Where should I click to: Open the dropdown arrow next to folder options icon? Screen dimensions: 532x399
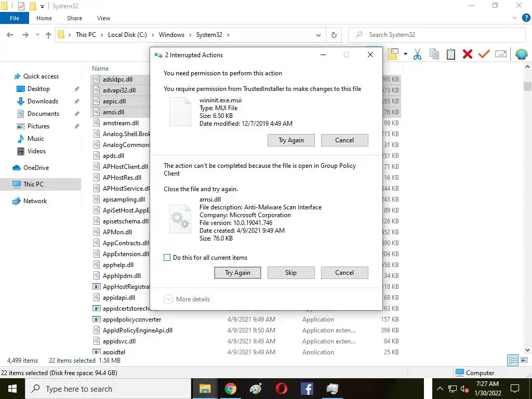click(405, 54)
